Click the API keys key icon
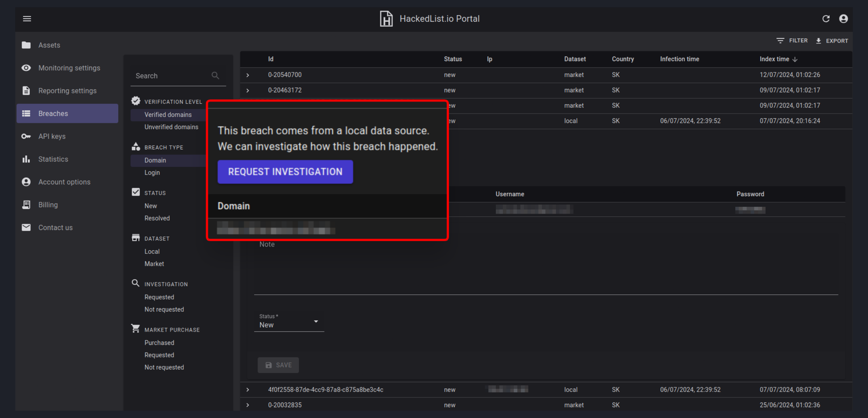Screen dimensions: 868x418 point(26,136)
